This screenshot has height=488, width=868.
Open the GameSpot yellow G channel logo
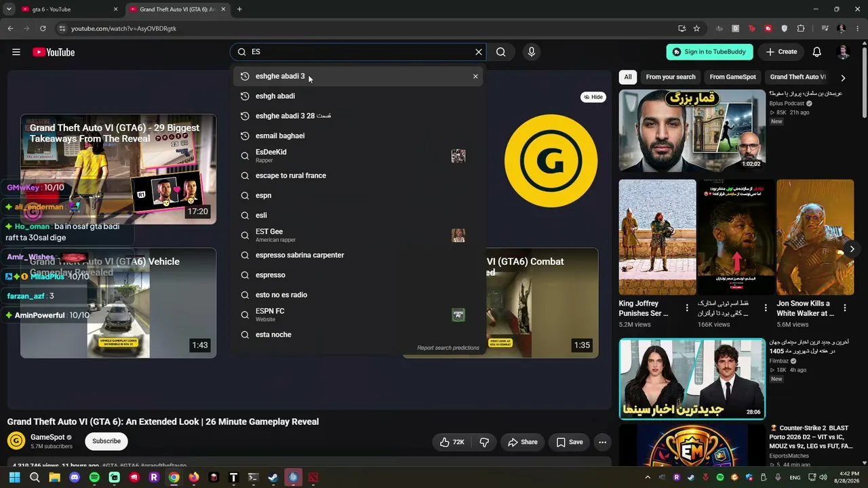coord(551,161)
